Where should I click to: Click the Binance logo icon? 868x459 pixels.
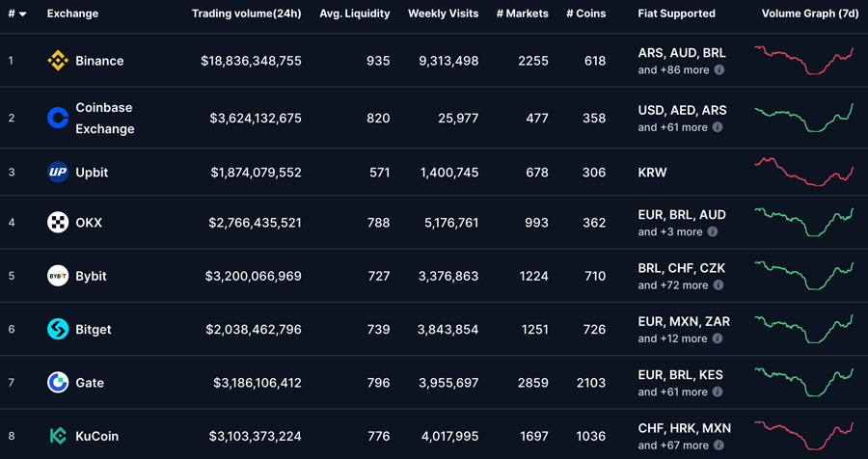pos(58,61)
